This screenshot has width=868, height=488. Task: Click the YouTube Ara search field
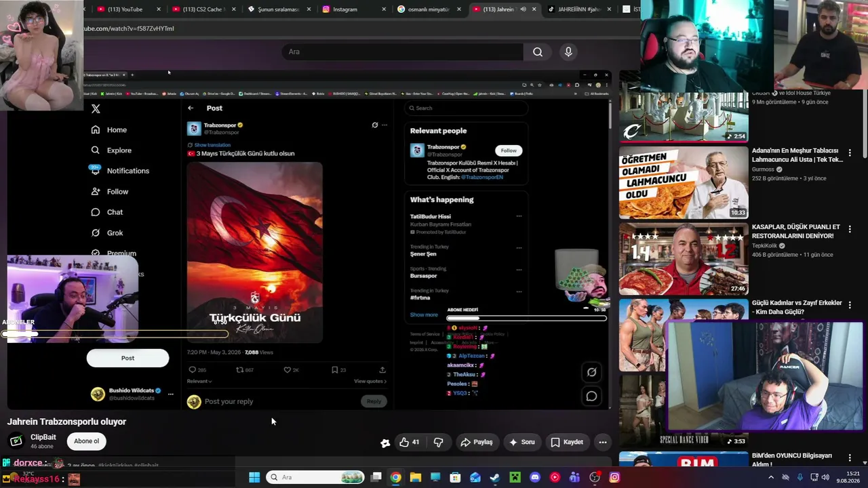[403, 52]
